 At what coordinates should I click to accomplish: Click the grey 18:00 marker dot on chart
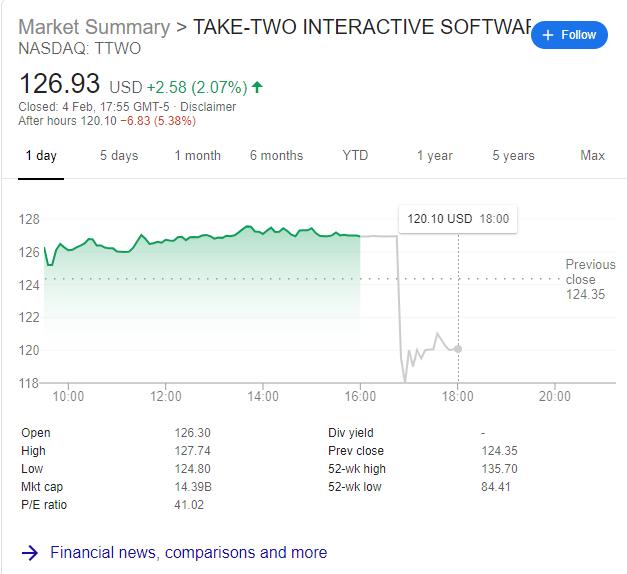[458, 348]
